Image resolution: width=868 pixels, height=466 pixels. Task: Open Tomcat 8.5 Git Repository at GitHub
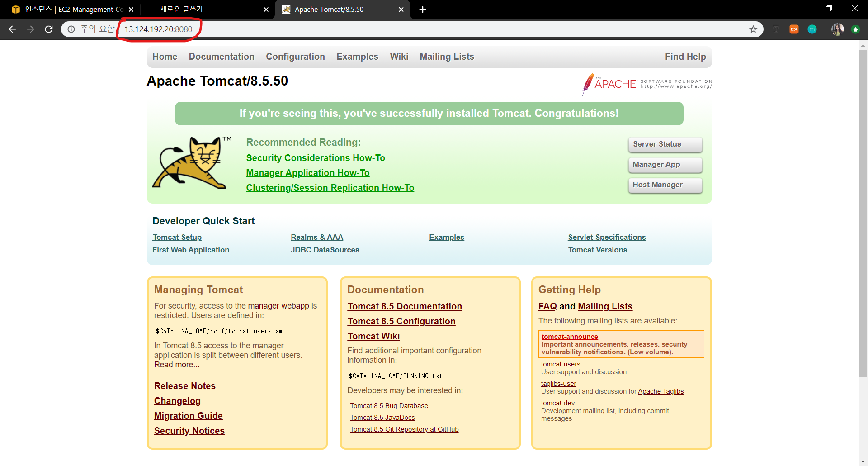coord(404,429)
